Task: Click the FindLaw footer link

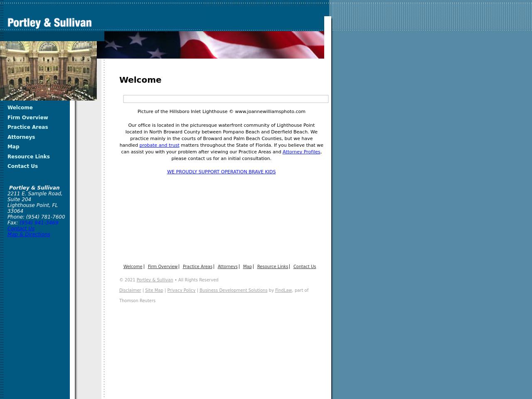Action: tap(283, 291)
